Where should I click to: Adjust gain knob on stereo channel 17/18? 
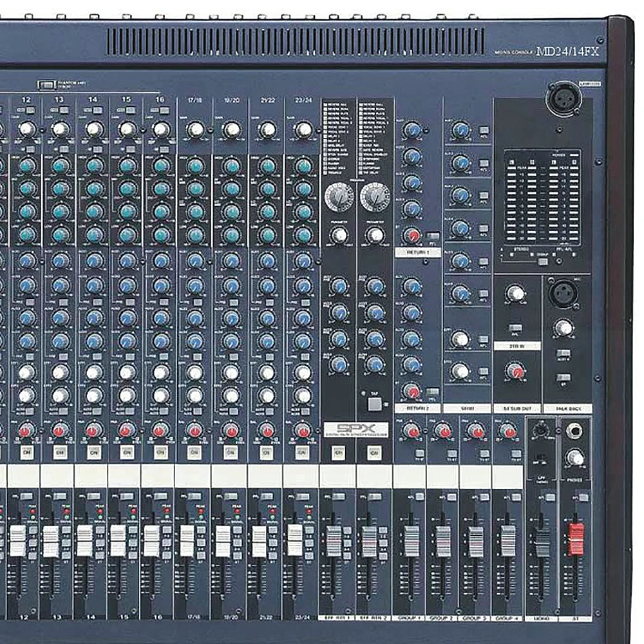pos(195,130)
